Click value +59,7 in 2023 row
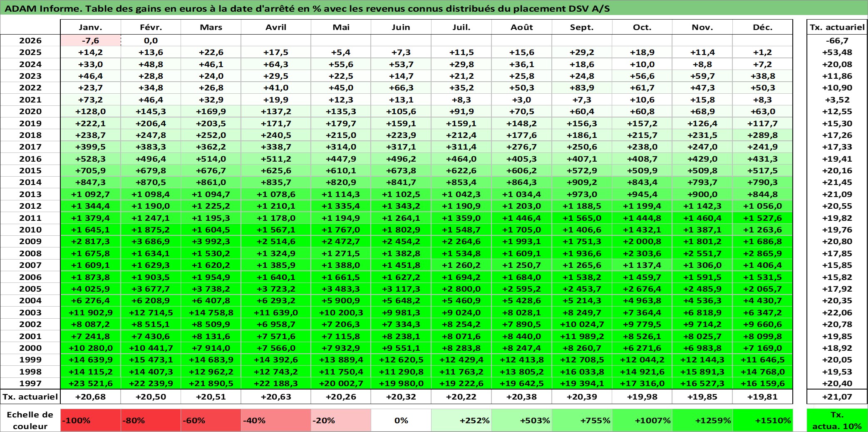 702,76
